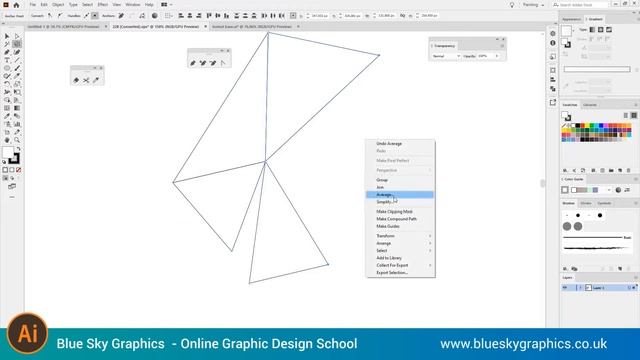This screenshot has width=640, height=360.
Task: Select the Ellipse shape tool
Action: [x=7, y=68]
